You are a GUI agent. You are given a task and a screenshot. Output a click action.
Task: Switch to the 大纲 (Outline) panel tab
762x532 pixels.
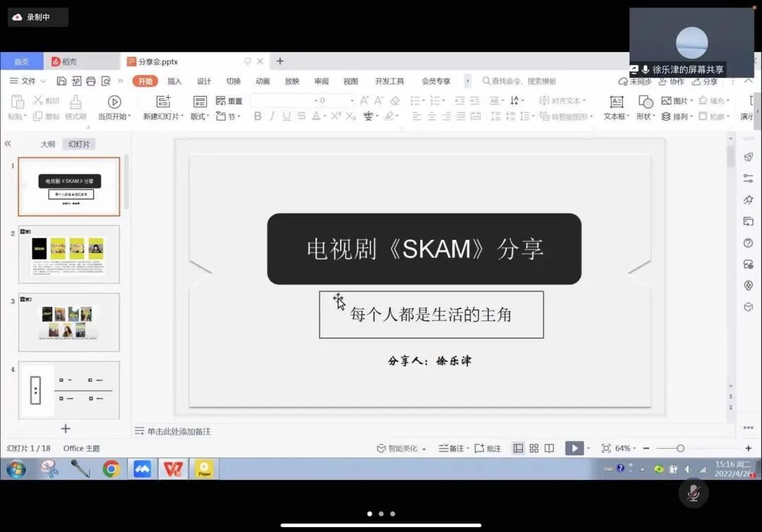click(48, 143)
